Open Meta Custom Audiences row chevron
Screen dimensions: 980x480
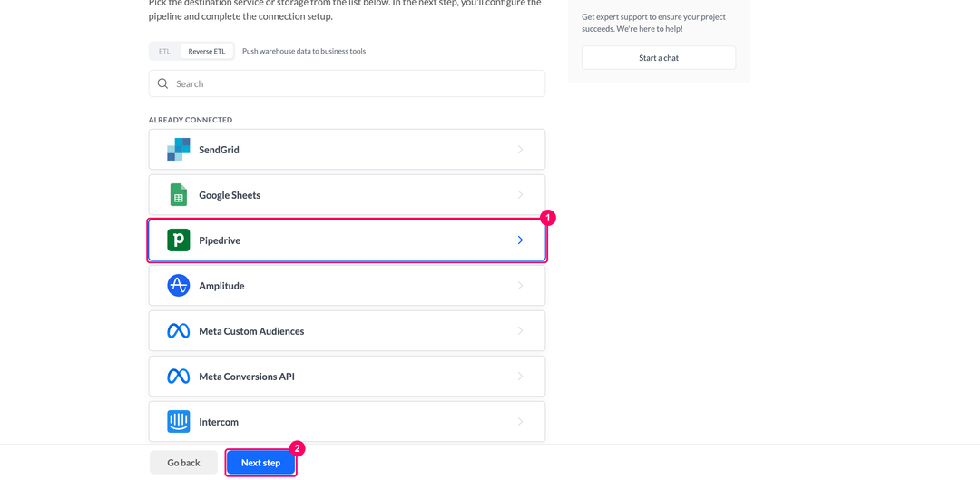[x=520, y=331]
